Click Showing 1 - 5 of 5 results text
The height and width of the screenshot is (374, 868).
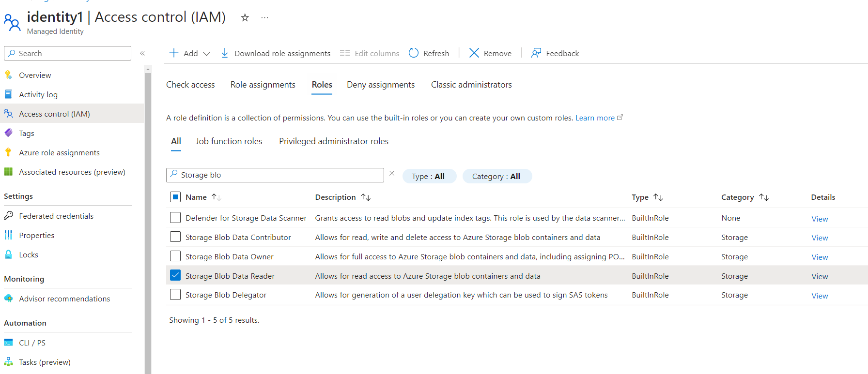(214, 320)
